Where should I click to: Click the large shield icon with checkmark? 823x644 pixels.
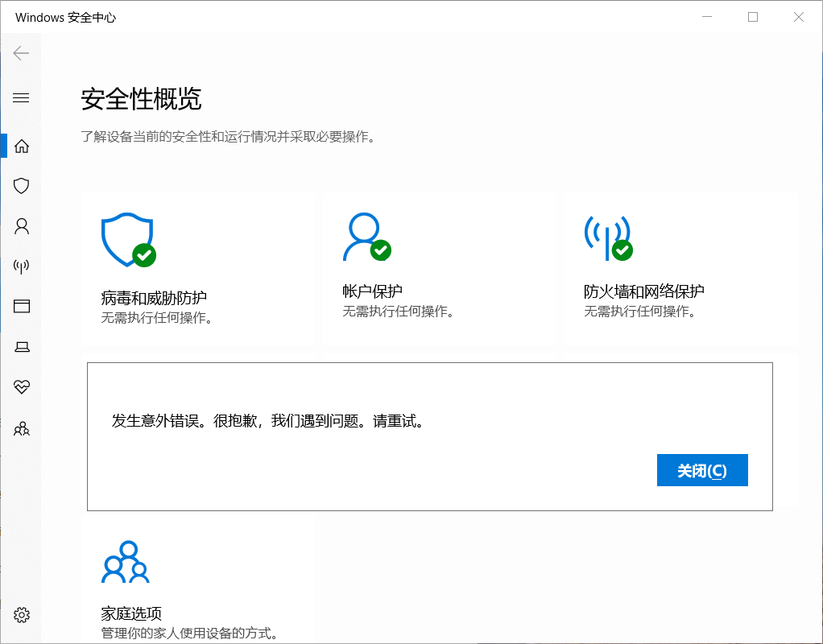(x=129, y=240)
